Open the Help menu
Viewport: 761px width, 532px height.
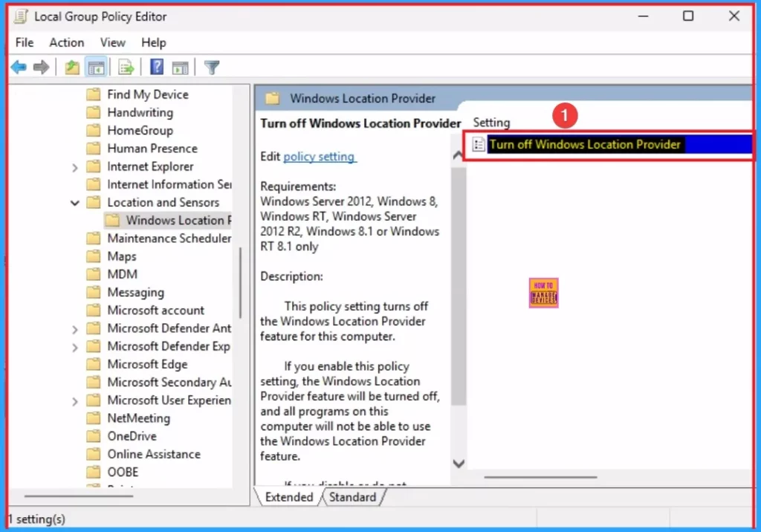pyautogui.click(x=153, y=42)
